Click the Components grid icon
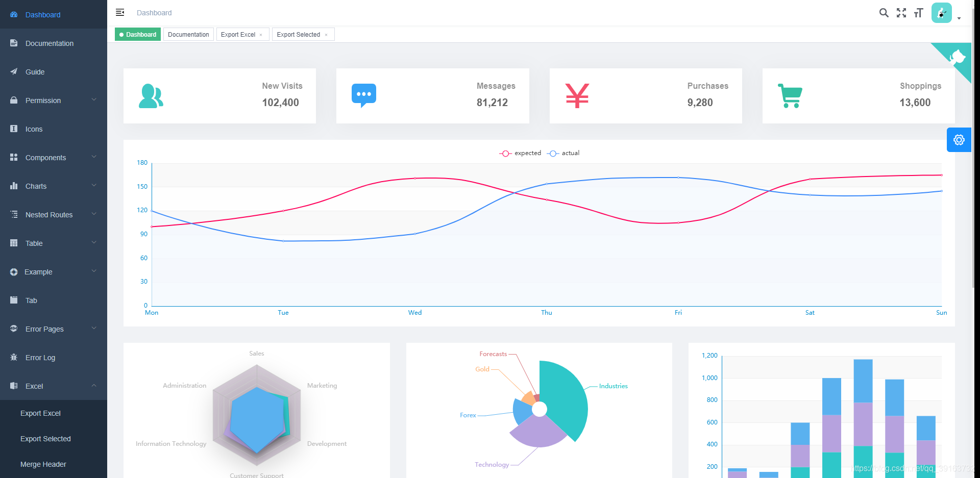980x478 pixels. [14, 158]
